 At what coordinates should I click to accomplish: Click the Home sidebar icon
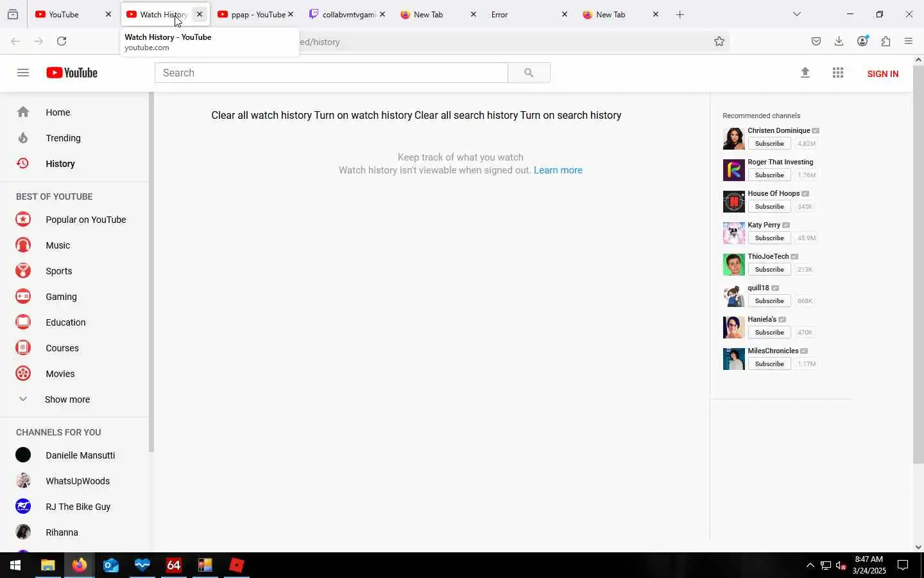coord(23,112)
